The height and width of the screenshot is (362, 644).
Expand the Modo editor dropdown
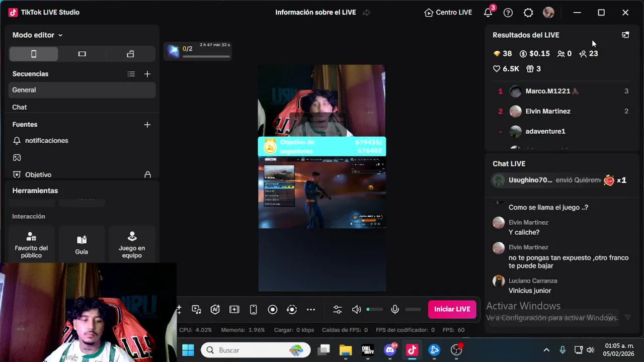coord(37,35)
